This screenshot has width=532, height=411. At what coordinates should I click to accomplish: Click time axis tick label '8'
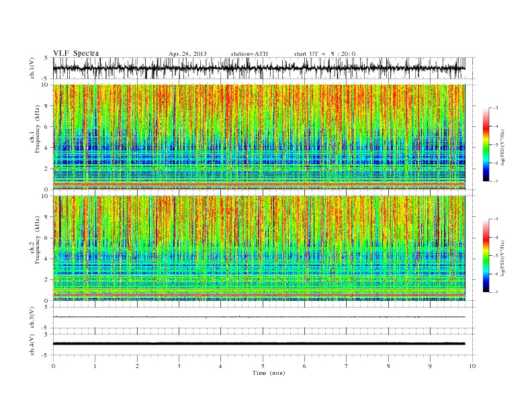[388, 366]
